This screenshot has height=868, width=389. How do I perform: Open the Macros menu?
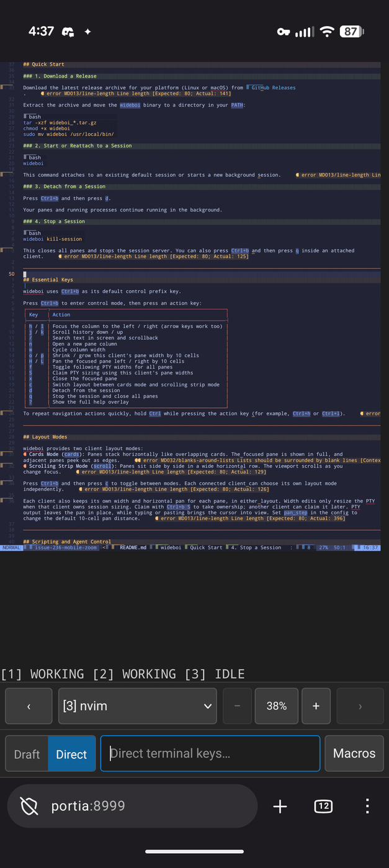[x=354, y=753]
